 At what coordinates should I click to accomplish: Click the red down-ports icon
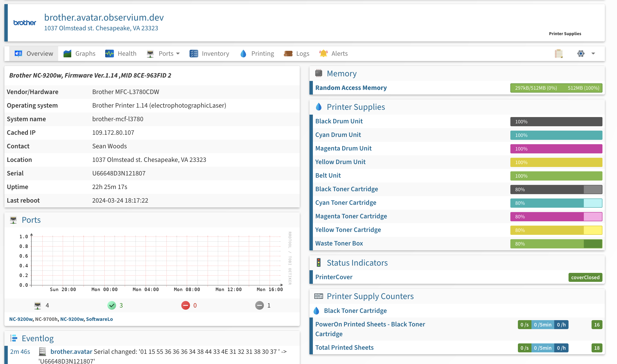(186, 305)
